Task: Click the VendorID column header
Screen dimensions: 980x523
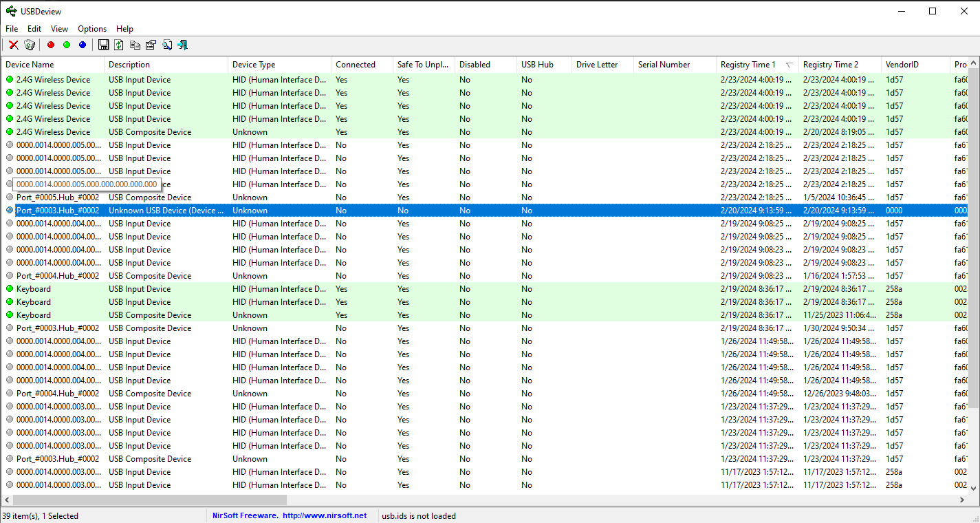Action: point(915,65)
